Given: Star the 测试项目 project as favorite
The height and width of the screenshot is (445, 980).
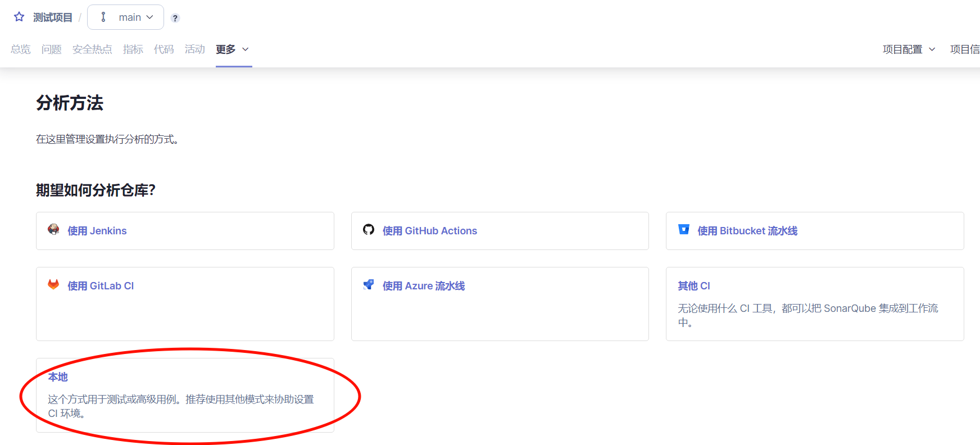Looking at the screenshot, I should coord(19,17).
